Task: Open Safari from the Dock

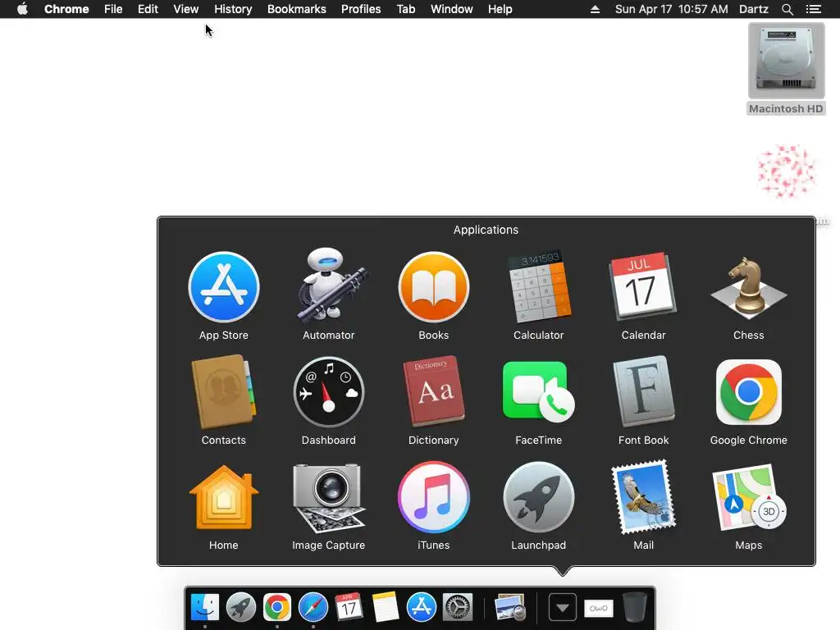Action: click(313, 607)
